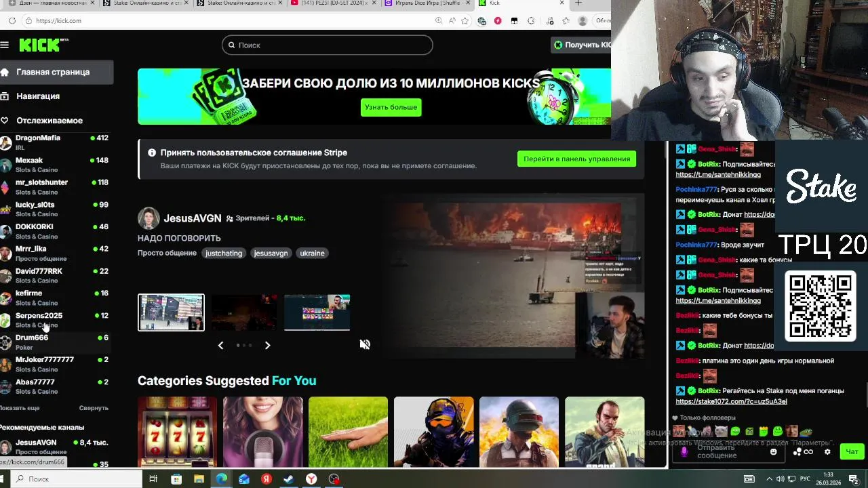This screenshot has height=488, width=868.
Task: Select third featured stream thumbnail
Action: point(317,312)
